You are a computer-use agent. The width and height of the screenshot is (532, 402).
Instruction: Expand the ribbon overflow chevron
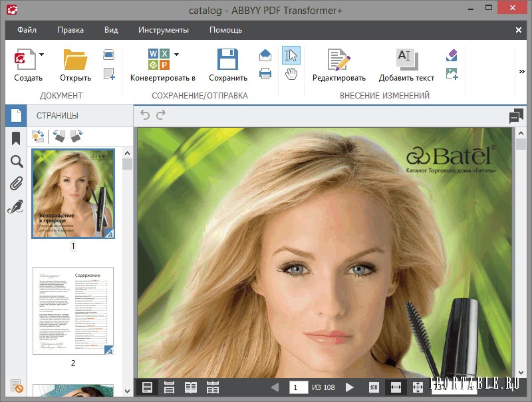point(521,72)
